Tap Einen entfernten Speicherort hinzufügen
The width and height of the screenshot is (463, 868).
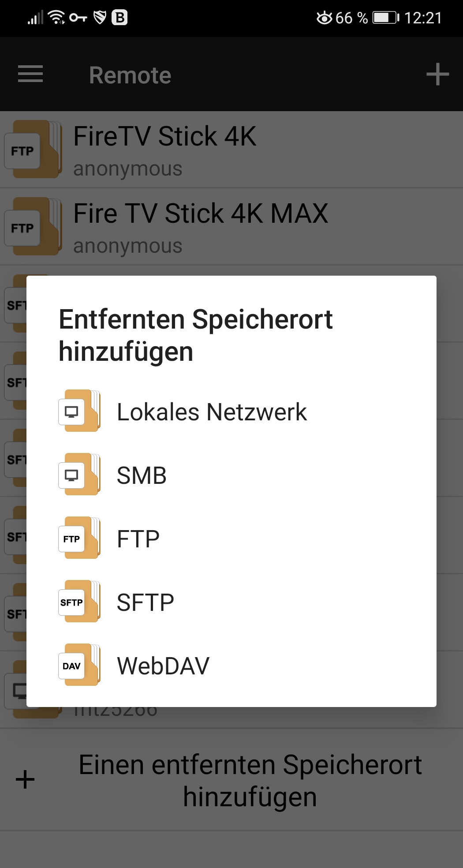tap(250, 781)
